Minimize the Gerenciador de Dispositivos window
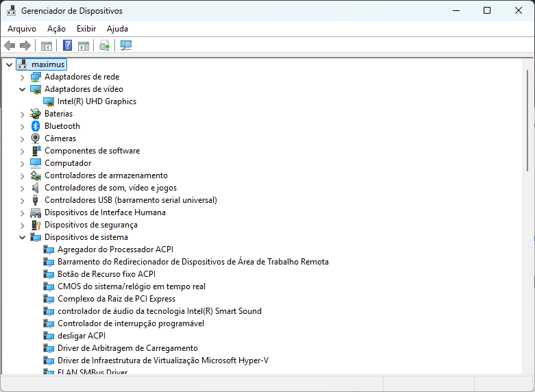Screen dimensions: 535x392 (x=456, y=10)
